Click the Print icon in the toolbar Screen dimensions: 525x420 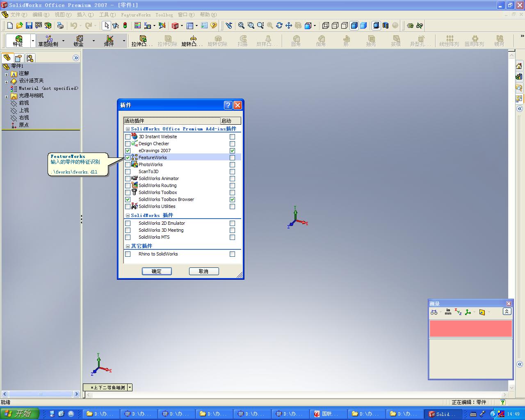coord(60,25)
